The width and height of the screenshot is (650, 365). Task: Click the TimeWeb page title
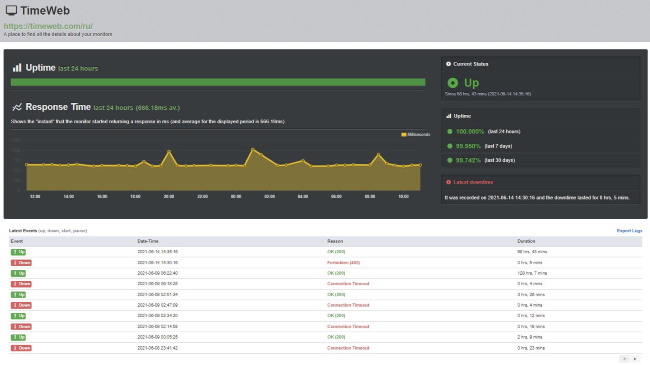click(x=45, y=10)
